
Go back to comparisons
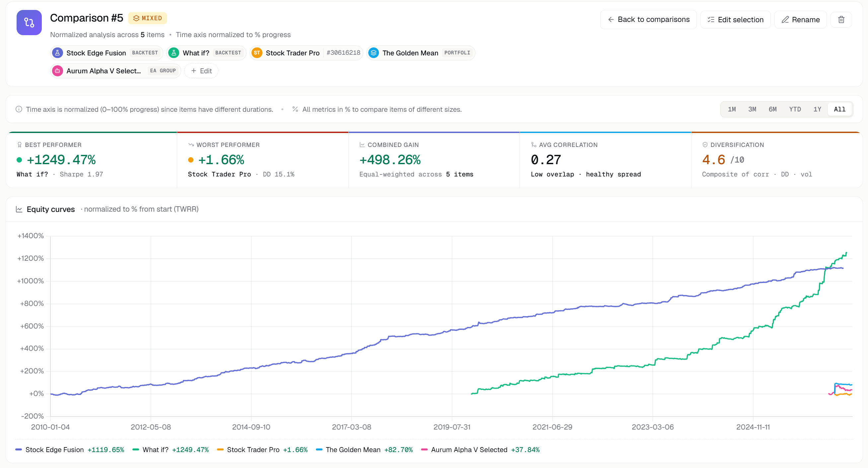point(648,20)
